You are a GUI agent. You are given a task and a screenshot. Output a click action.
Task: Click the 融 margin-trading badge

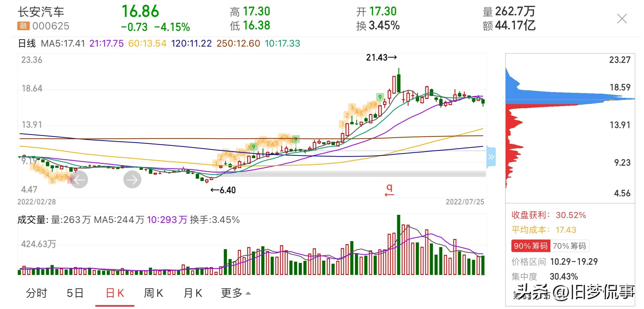click(x=23, y=26)
